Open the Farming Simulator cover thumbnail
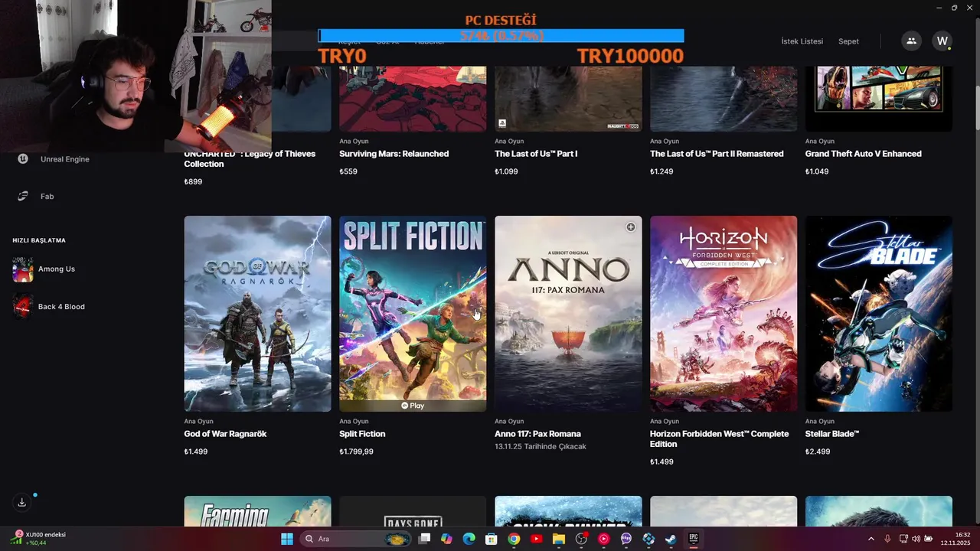The width and height of the screenshot is (980, 551). [x=257, y=511]
